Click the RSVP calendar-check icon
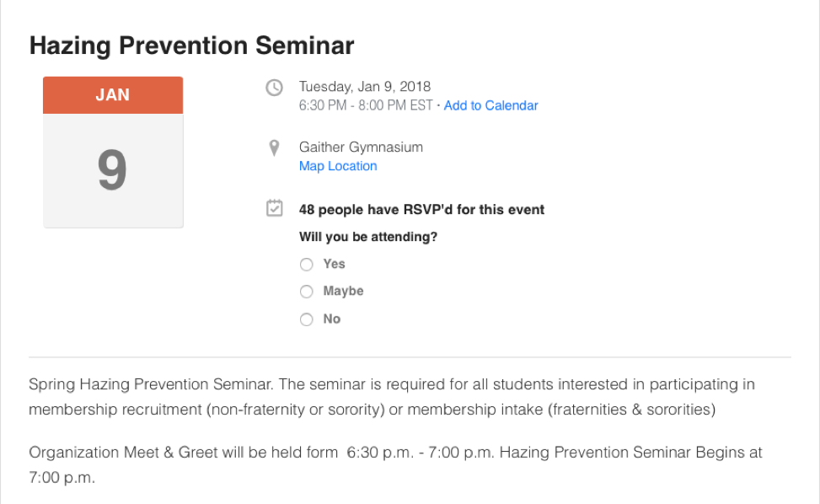Screen dimensions: 820x504 [x=274, y=208]
